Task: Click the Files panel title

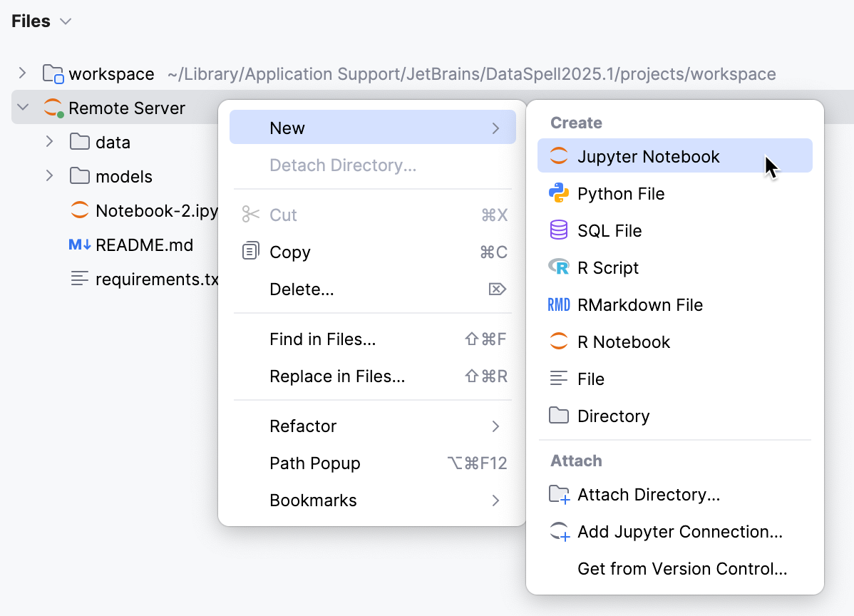Action: coord(31,21)
